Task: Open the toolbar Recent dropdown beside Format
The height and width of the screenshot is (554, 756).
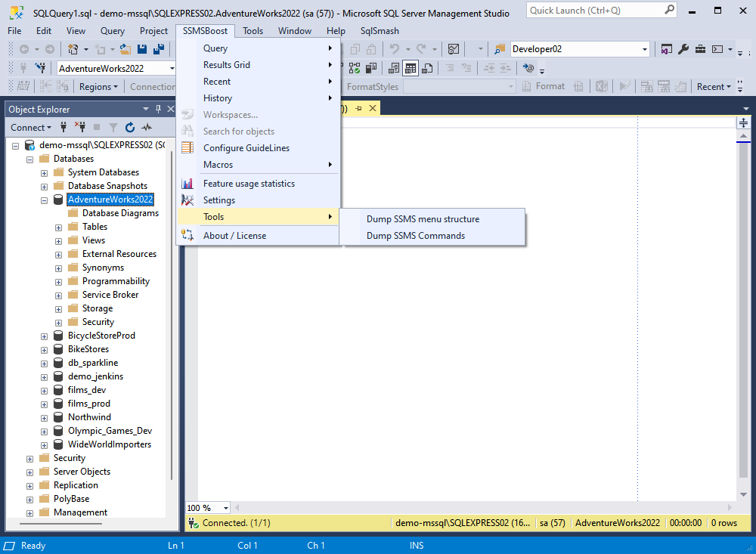Action: pos(714,87)
